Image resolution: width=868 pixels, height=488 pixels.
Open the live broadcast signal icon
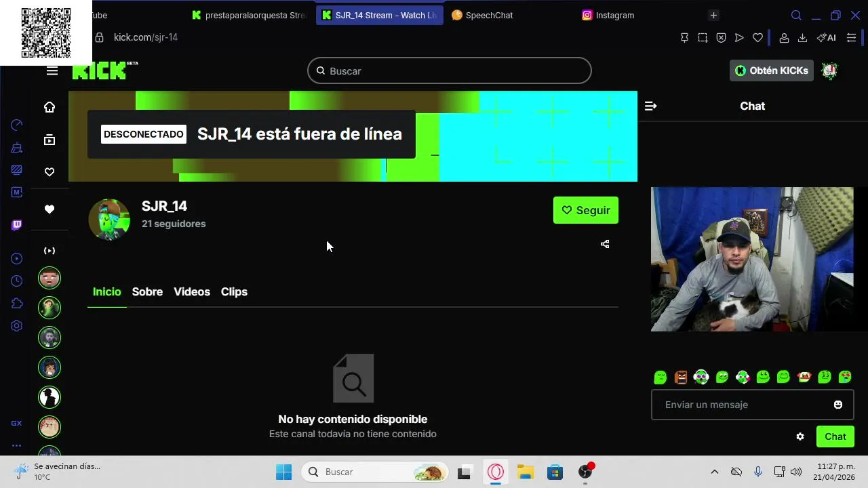(50, 251)
